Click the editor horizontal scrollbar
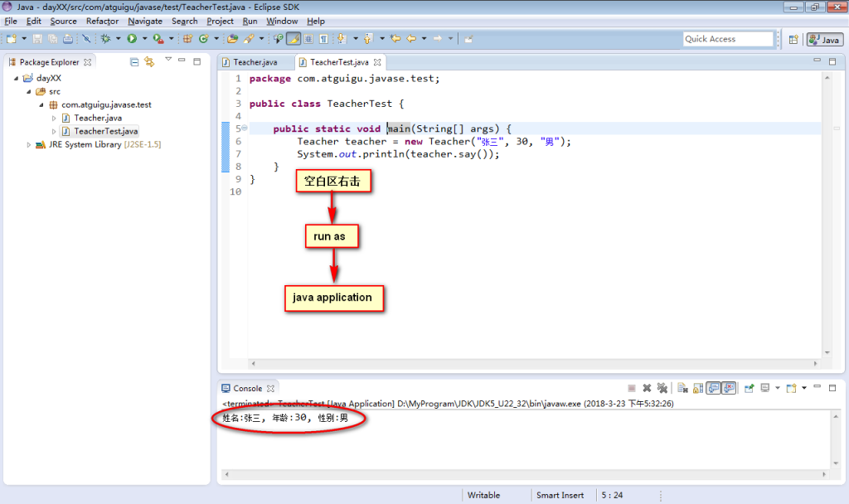The width and height of the screenshot is (849, 504). click(534, 363)
